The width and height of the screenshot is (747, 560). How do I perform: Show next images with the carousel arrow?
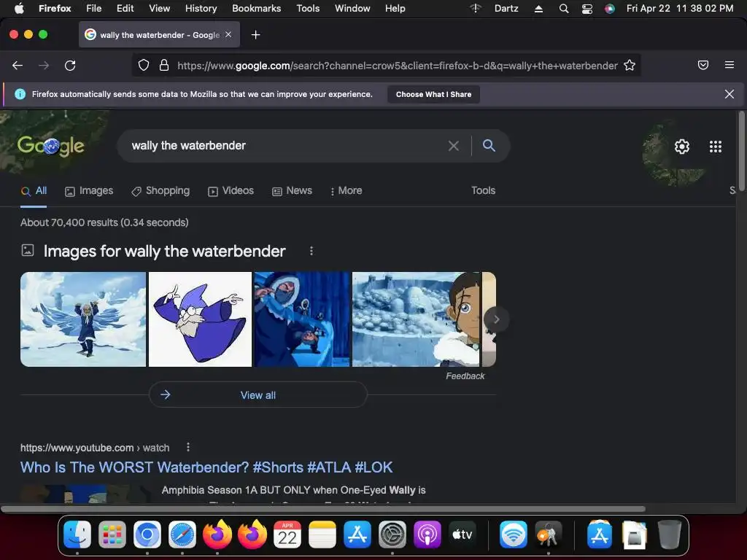tap(496, 319)
